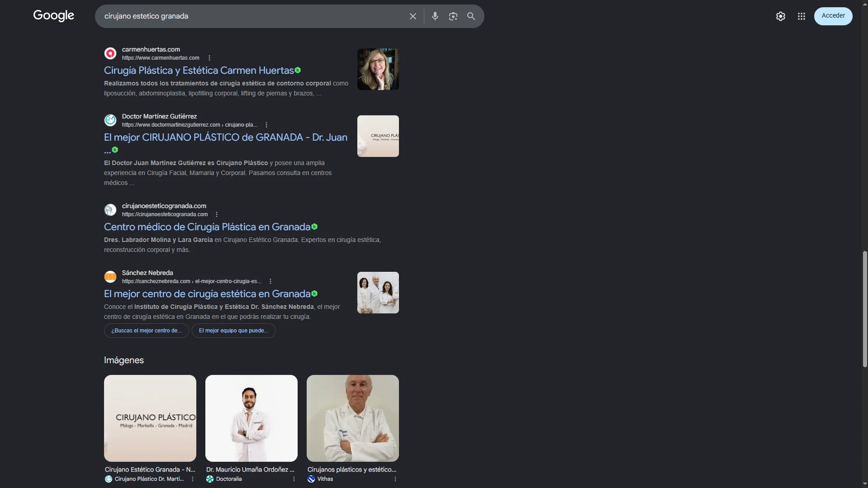Click the https://www.carmenhuertas.com URL text

click(x=161, y=58)
